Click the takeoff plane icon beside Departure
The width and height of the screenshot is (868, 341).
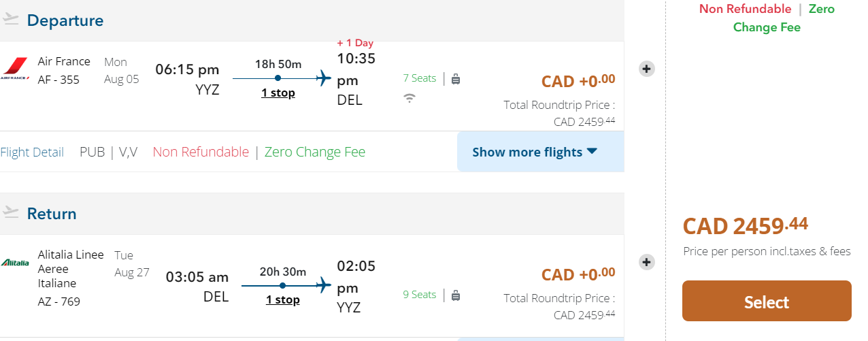click(x=10, y=20)
